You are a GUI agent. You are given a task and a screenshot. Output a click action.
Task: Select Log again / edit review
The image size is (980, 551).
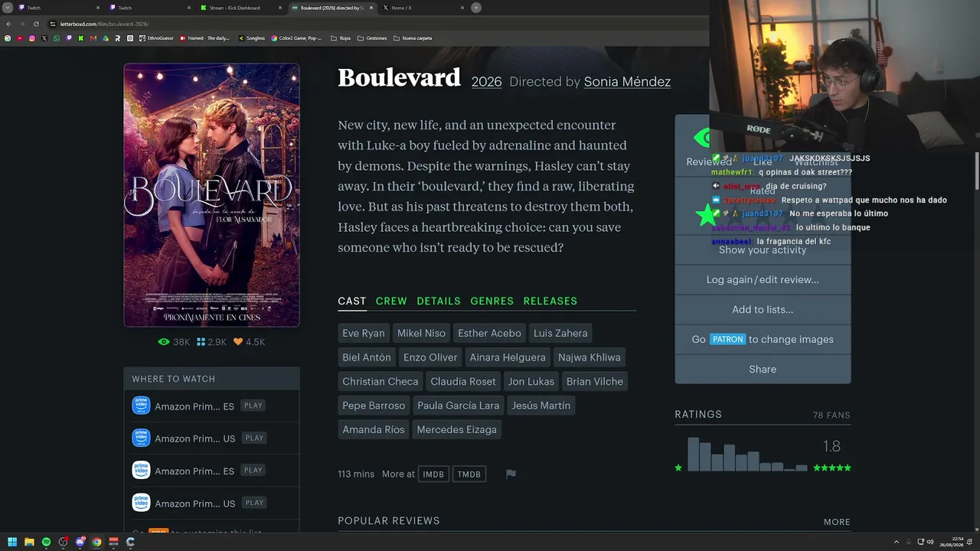(x=763, y=280)
